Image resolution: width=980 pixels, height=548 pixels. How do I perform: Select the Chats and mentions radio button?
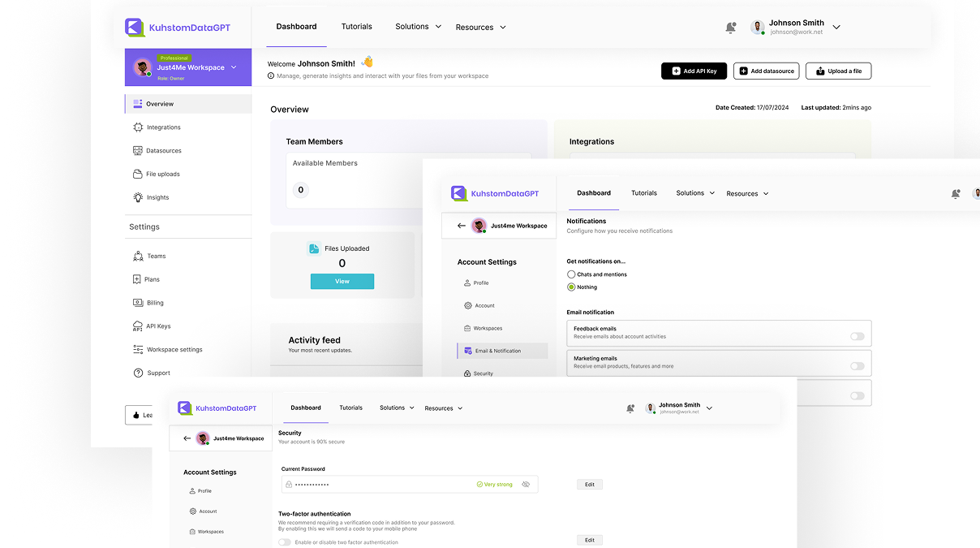(x=571, y=274)
